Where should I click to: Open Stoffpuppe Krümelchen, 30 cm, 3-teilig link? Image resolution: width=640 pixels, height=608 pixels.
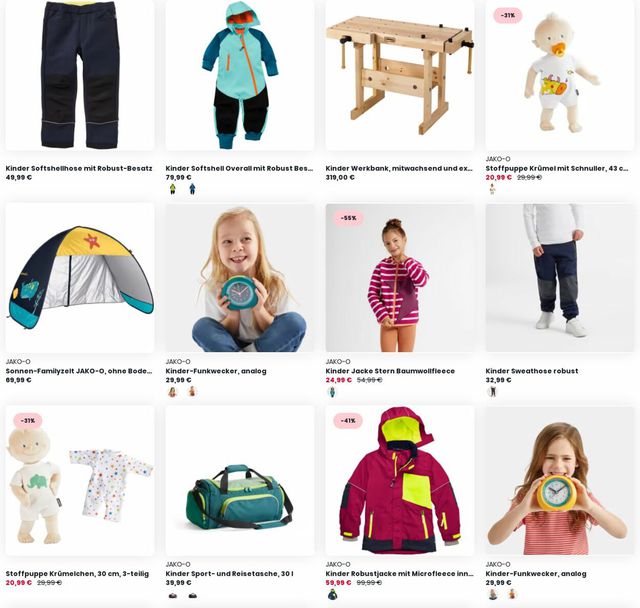point(77,574)
